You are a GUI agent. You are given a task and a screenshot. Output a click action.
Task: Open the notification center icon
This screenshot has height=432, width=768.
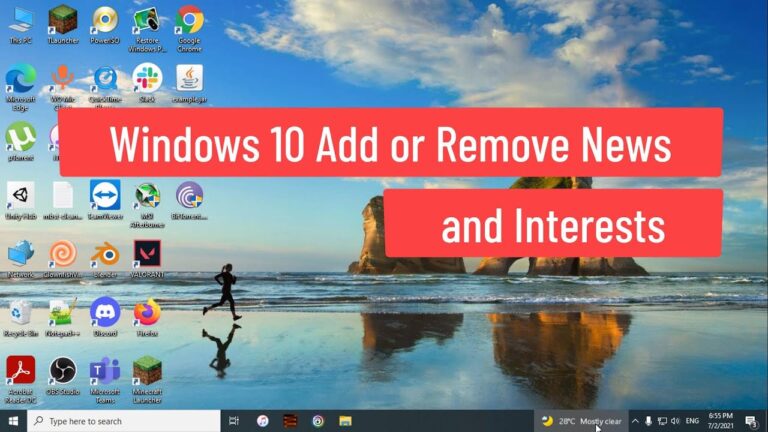pos(752,421)
